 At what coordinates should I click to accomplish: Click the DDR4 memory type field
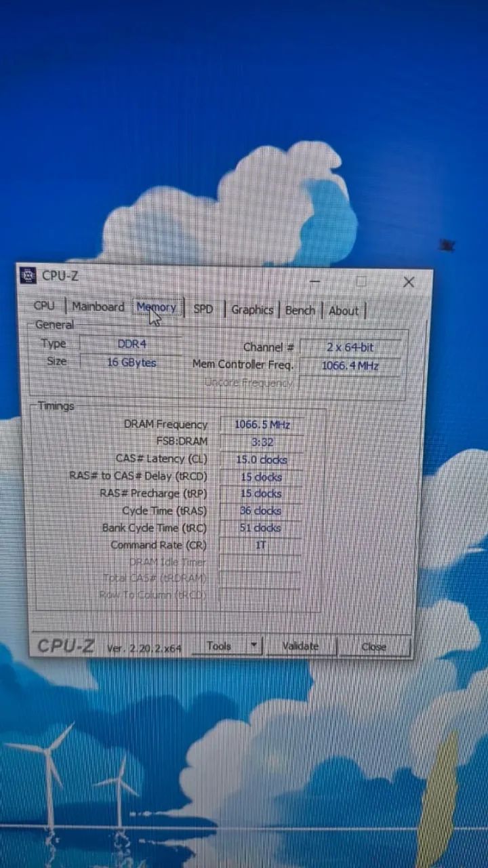131,344
